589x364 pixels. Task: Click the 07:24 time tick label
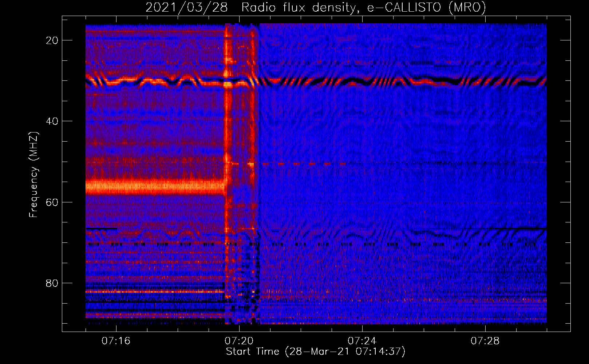click(362, 341)
